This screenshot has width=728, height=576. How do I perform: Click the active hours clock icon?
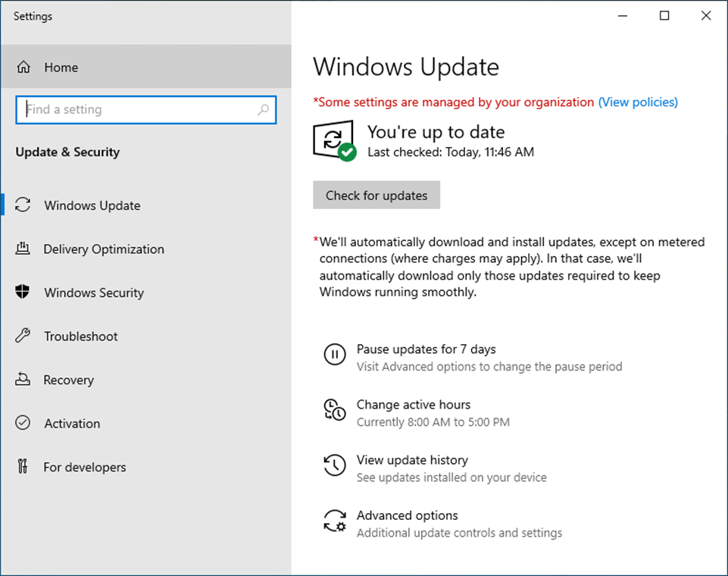[x=334, y=410]
